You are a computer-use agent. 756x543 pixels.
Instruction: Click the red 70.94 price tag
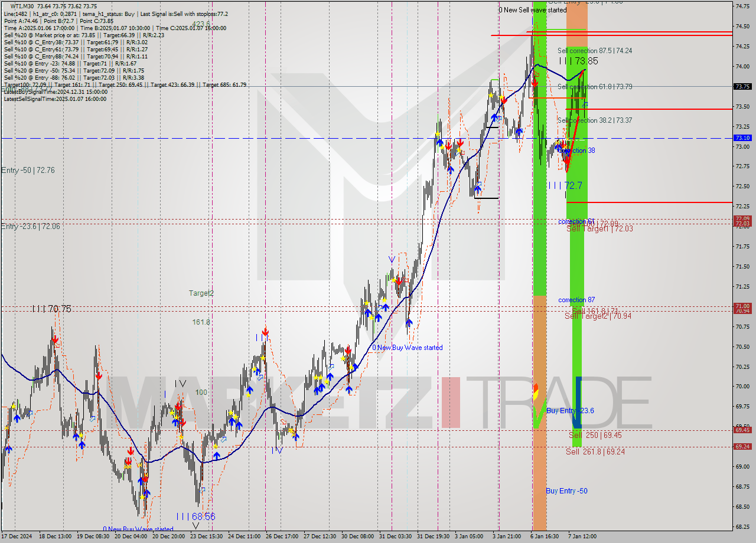[x=742, y=310]
